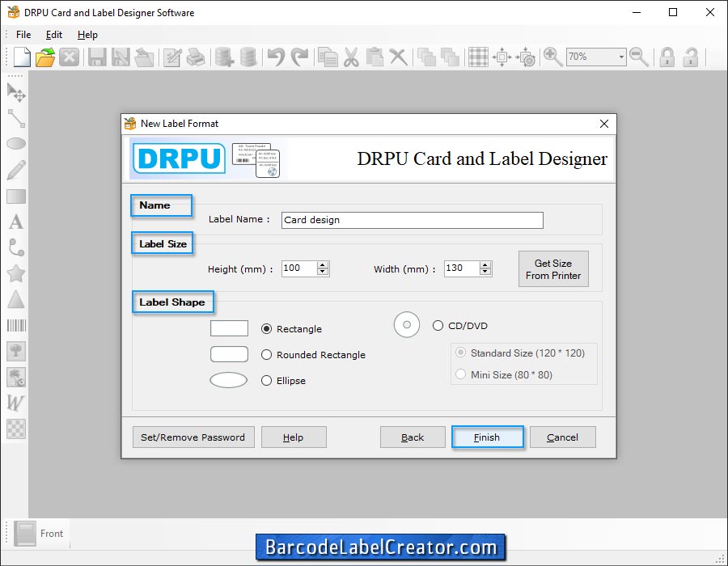This screenshot has height=566, width=728.
Task: Close the New Label Format dialog
Action: click(604, 124)
